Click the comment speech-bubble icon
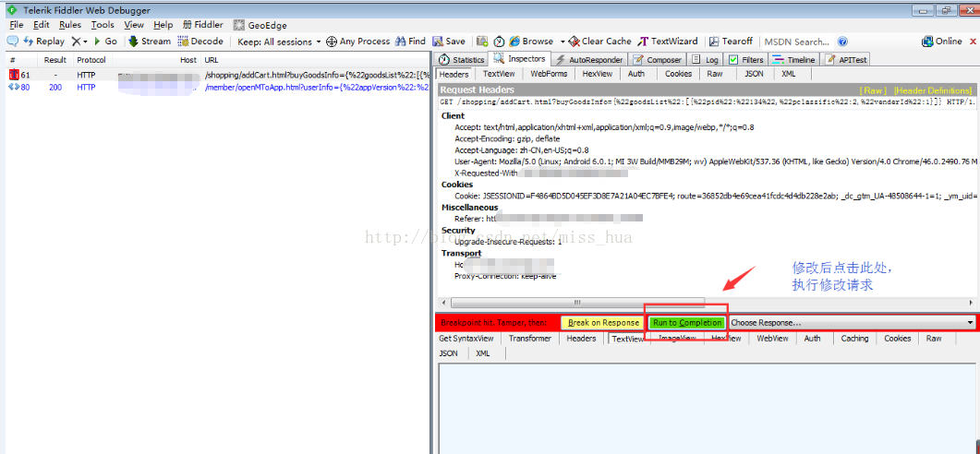This screenshot has width=980, height=454. click(x=12, y=42)
